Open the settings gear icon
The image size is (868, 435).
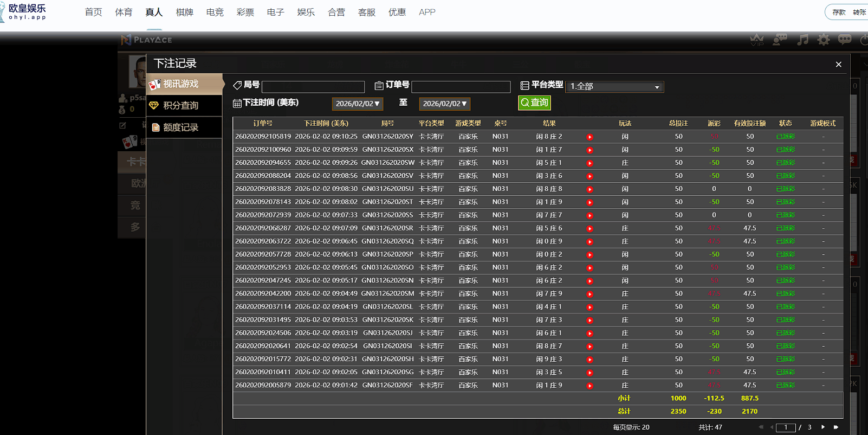[824, 40]
